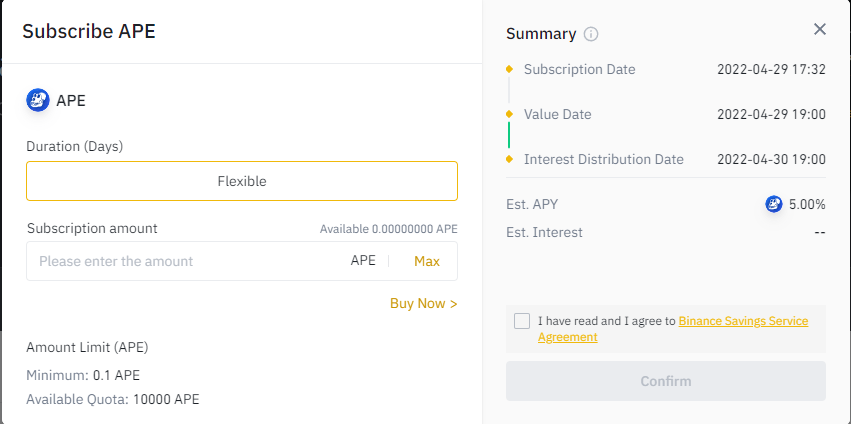Click Max to fill the amount
This screenshot has height=424, width=851.
pos(427,261)
